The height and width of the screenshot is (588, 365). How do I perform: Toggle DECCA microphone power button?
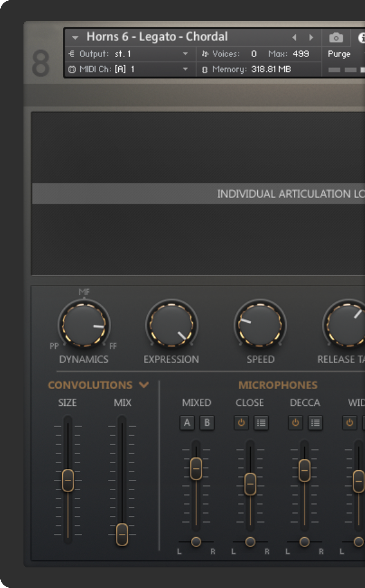click(295, 423)
